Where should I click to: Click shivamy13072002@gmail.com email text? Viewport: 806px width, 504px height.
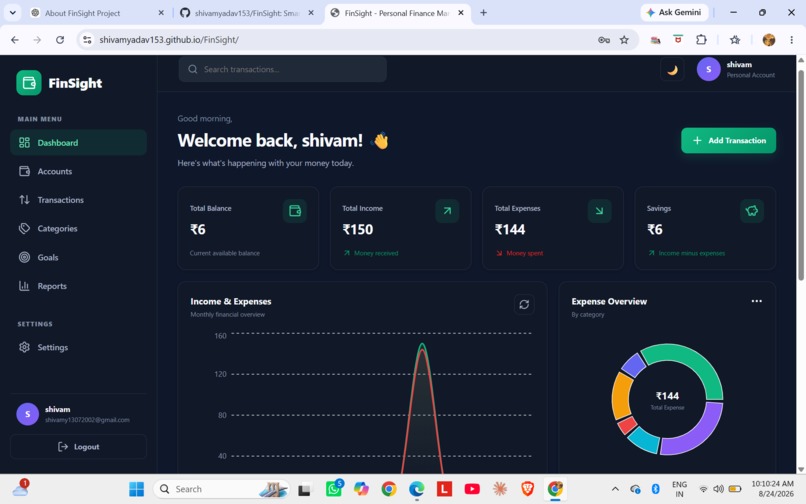87,420
